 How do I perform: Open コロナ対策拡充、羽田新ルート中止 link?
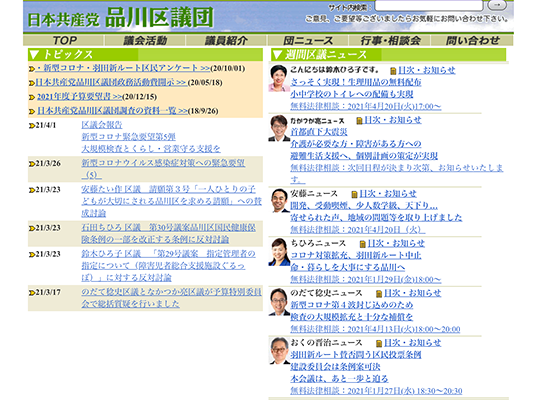point(356,255)
